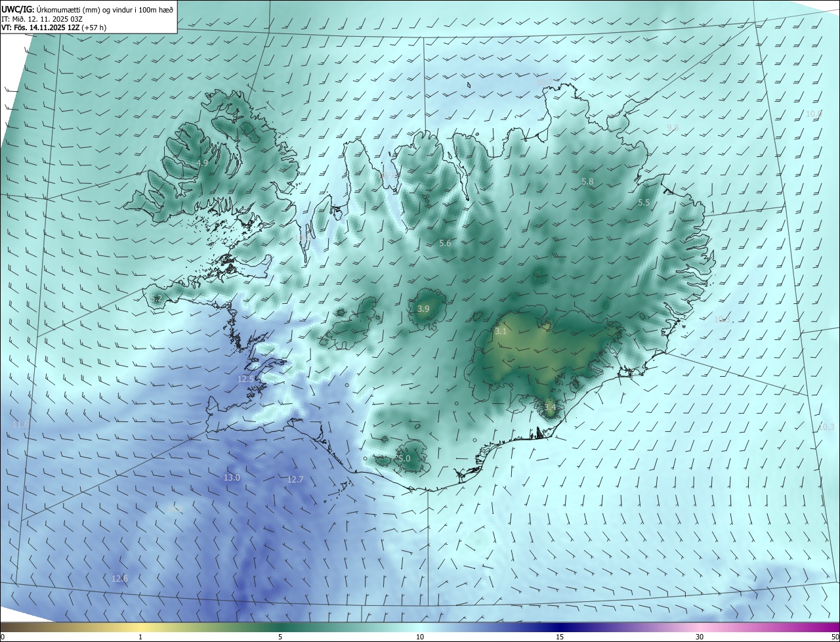840x642 pixels.
Task: Click the 10.6 value in northeast corner
Action: (814, 114)
